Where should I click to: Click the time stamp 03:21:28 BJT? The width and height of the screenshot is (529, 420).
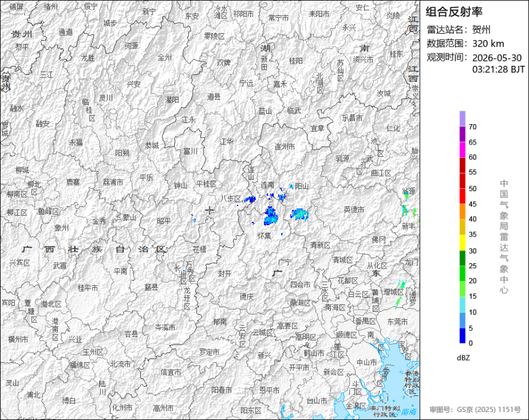tap(499, 69)
